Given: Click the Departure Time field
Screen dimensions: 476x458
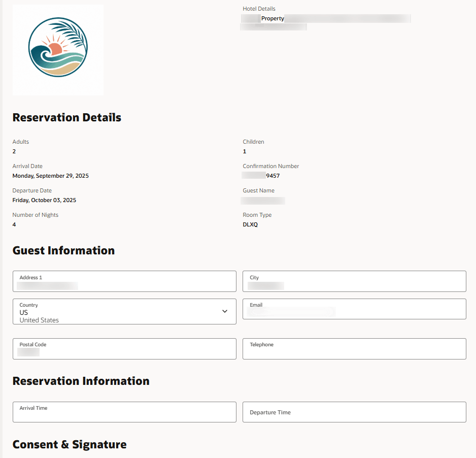Looking at the screenshot, I should pyautogui.click(x=354, y=412).
